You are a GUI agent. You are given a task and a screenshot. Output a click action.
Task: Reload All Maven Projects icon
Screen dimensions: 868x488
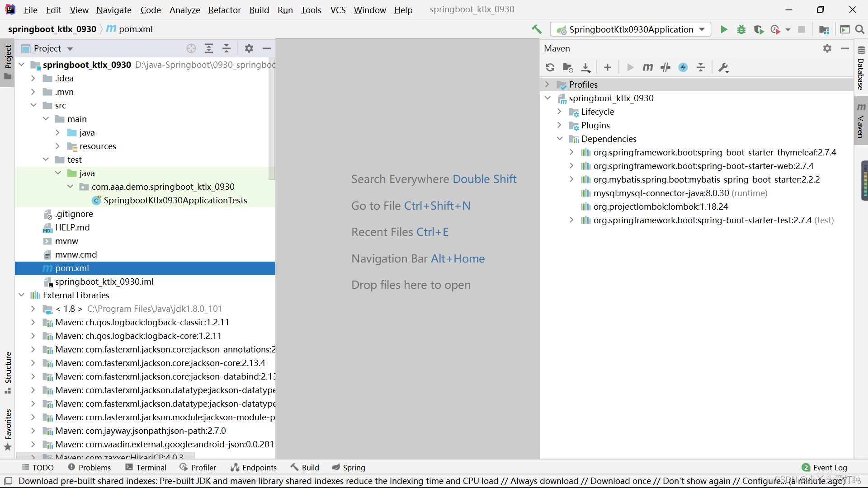[x=550, y=67]
